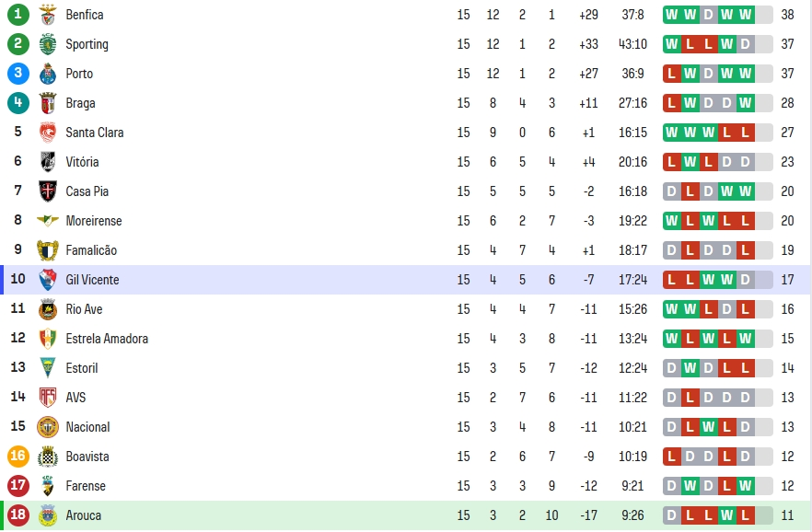Image resolution: width=812 pixels, height=532 pixels.
Task: Click the orange position 16 badge
Action: pyautogui.click(x=18, y=457)
